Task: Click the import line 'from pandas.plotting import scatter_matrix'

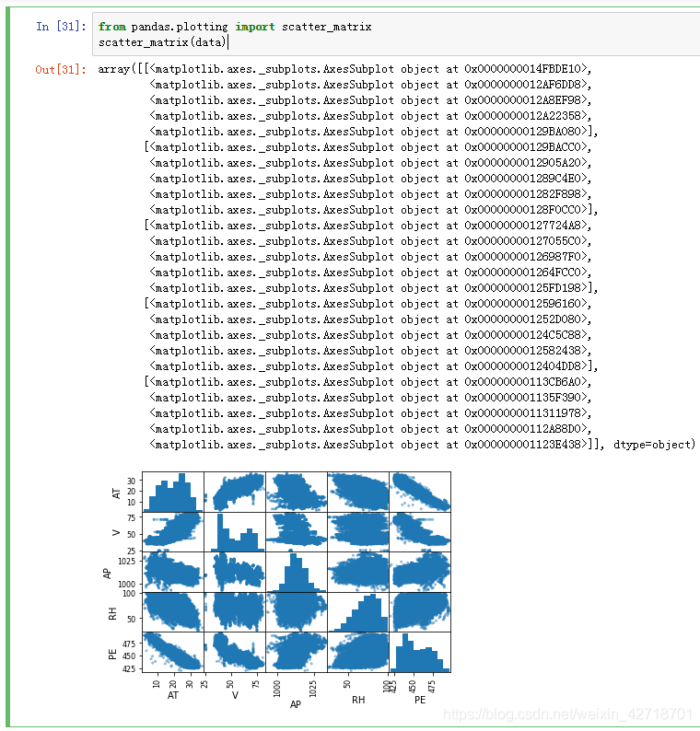Action: (235, 27)
